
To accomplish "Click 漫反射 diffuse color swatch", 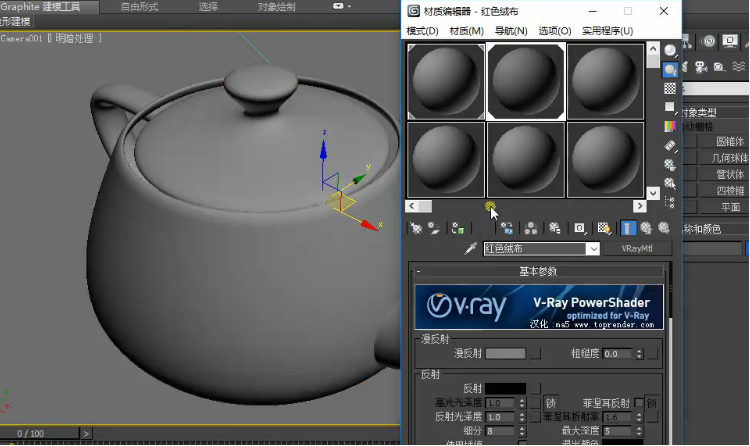I will pyautogui.click(x=505, y=354).
